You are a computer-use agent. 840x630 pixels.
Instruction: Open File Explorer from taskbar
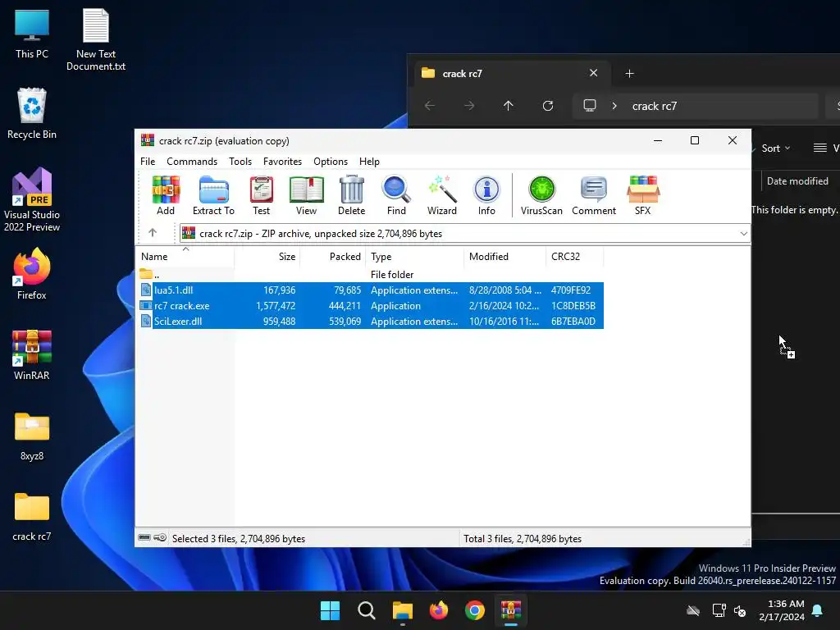[x=402, y=610]
